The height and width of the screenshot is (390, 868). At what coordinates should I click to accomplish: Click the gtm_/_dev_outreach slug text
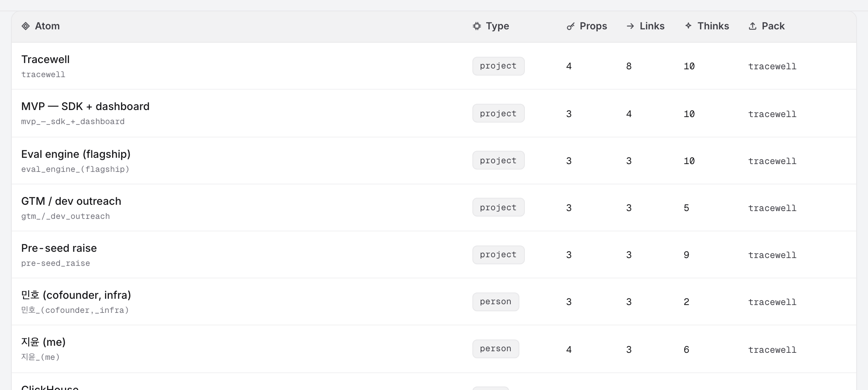[65, 217]
